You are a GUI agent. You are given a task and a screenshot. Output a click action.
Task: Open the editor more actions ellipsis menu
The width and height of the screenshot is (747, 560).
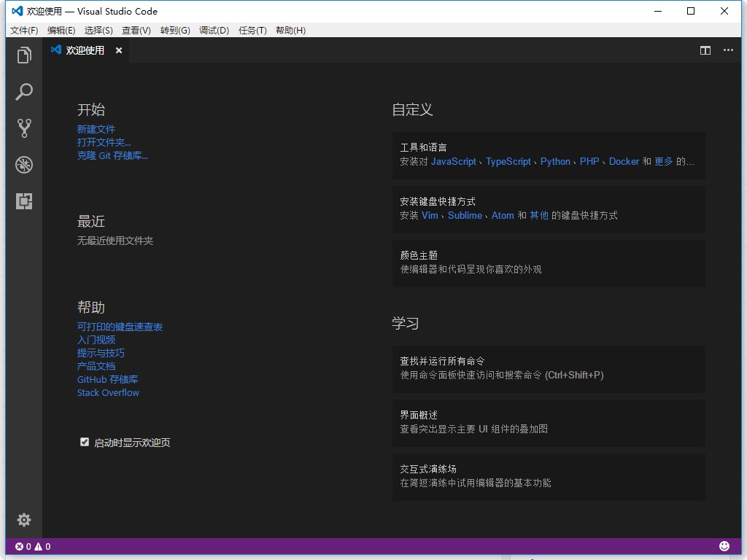click(728, 50)
